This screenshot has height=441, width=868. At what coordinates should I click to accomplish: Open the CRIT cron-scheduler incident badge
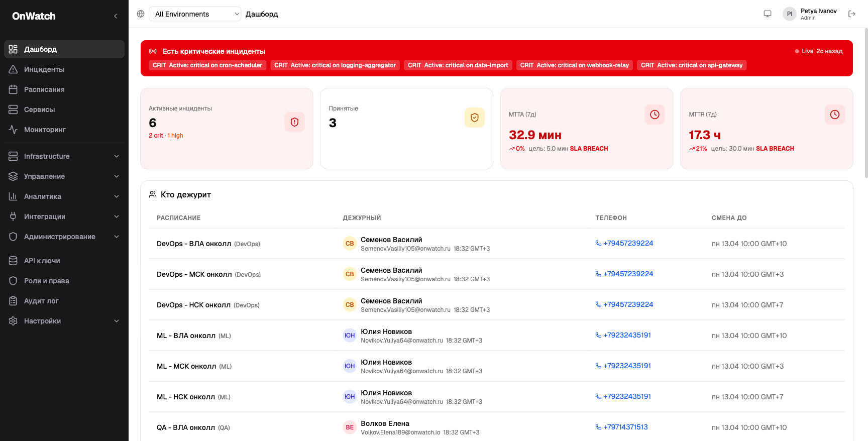point(207,65)
